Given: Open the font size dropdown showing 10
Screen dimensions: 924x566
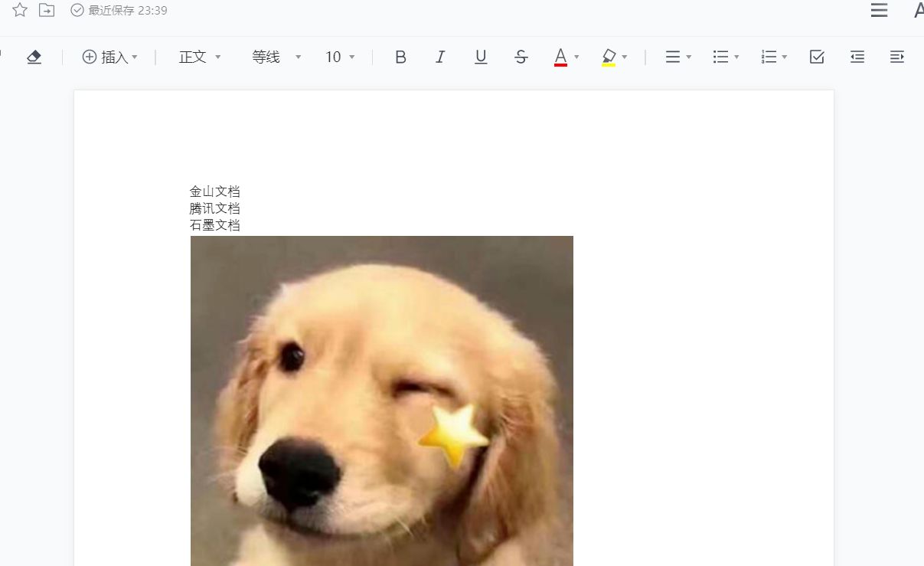Looking at the screenshot, I should 340,57.
